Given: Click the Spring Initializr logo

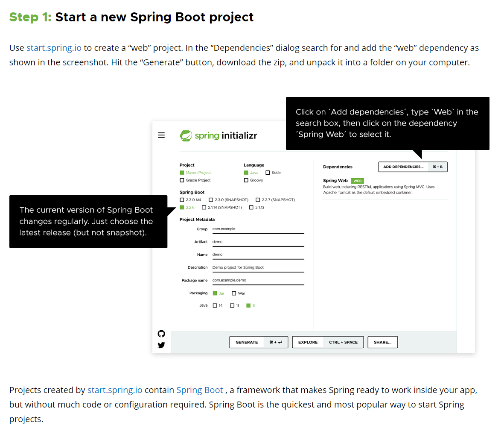Looking at the screenshot, I should pos(218,135).
